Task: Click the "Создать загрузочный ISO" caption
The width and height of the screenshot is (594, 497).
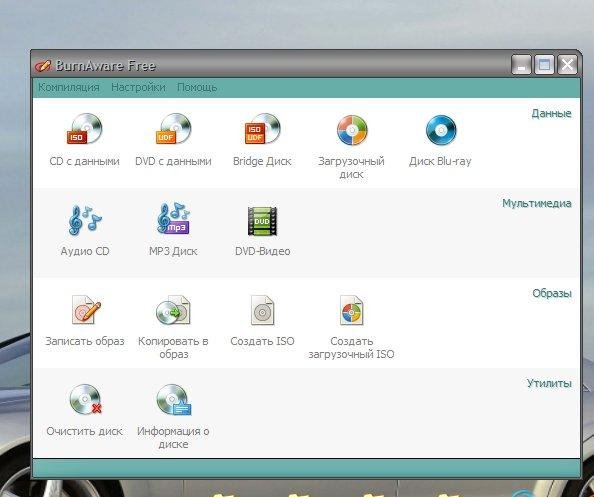Action: (352, 348)
